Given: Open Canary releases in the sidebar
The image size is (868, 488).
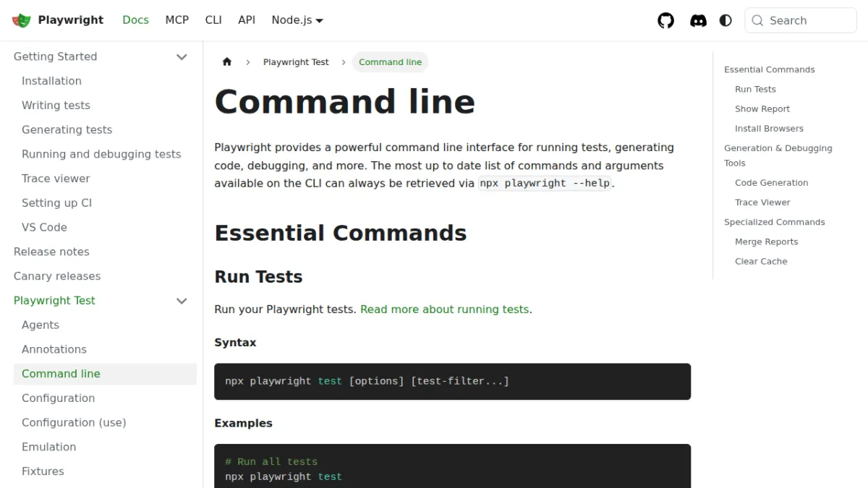Looking at the screenshot, I should point(57,276).
